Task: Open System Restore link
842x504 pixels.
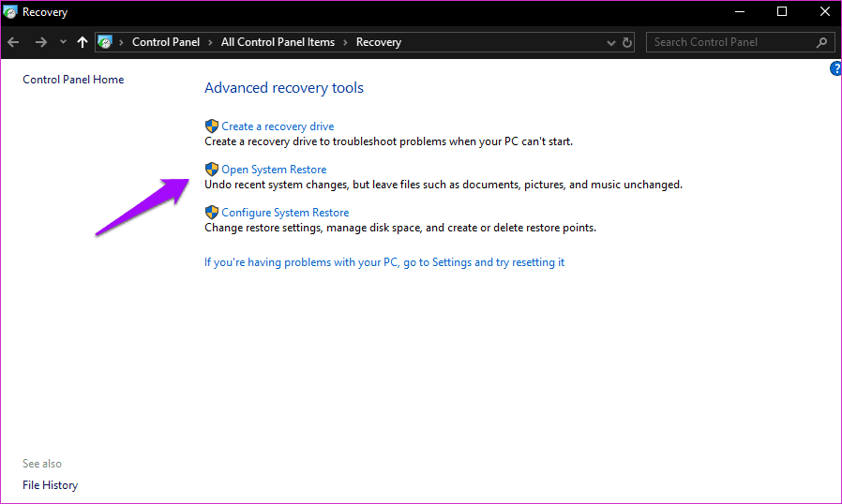Action: click(x=274, y=169)
